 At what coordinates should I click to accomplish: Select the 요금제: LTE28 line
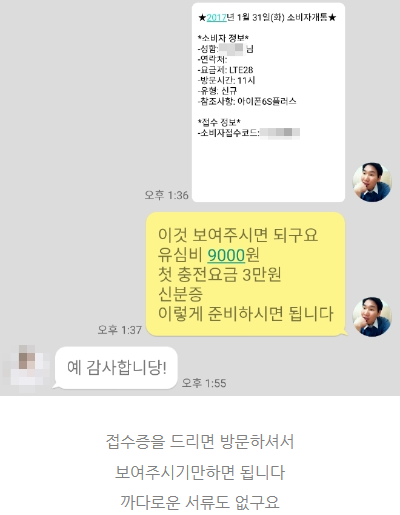click(225, 70)
